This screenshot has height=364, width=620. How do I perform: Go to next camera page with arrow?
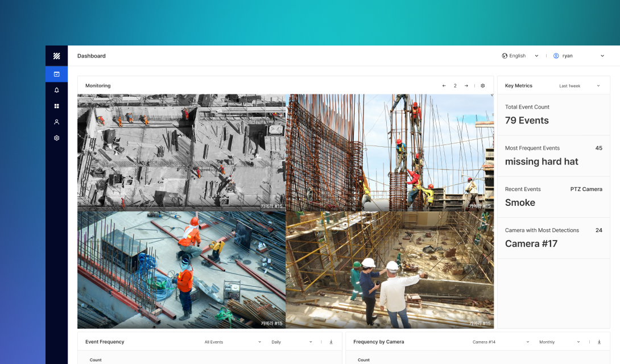tap(466, 85)
